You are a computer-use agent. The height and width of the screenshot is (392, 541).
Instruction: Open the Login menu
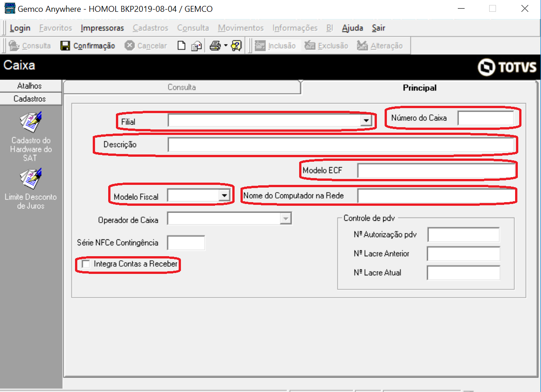tap(20, 28)
